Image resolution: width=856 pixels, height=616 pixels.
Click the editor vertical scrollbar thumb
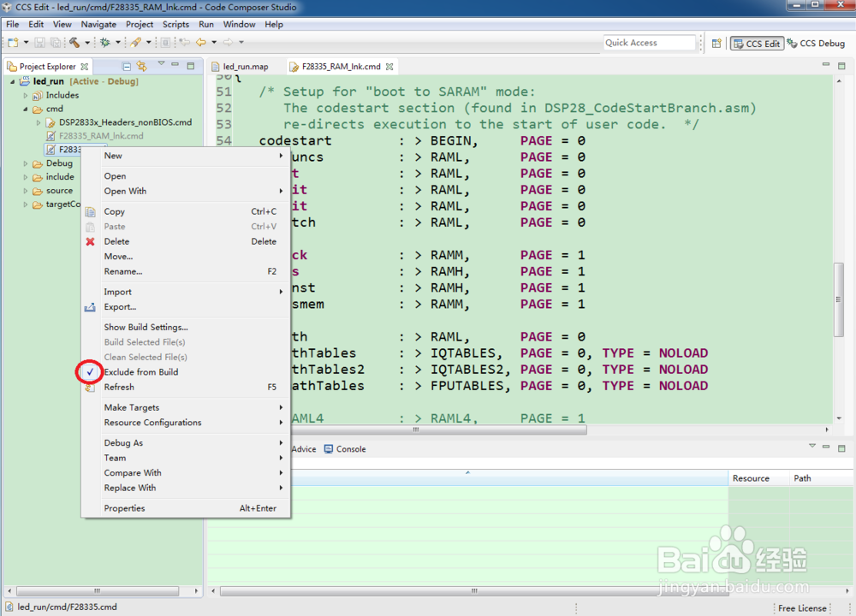tap(839, 300)
